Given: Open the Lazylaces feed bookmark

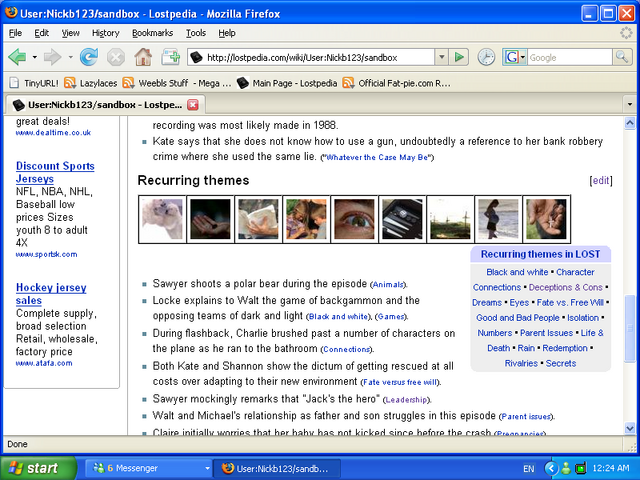Looking at the screenshot, I should pyautogui.click(x=91, y=83).
